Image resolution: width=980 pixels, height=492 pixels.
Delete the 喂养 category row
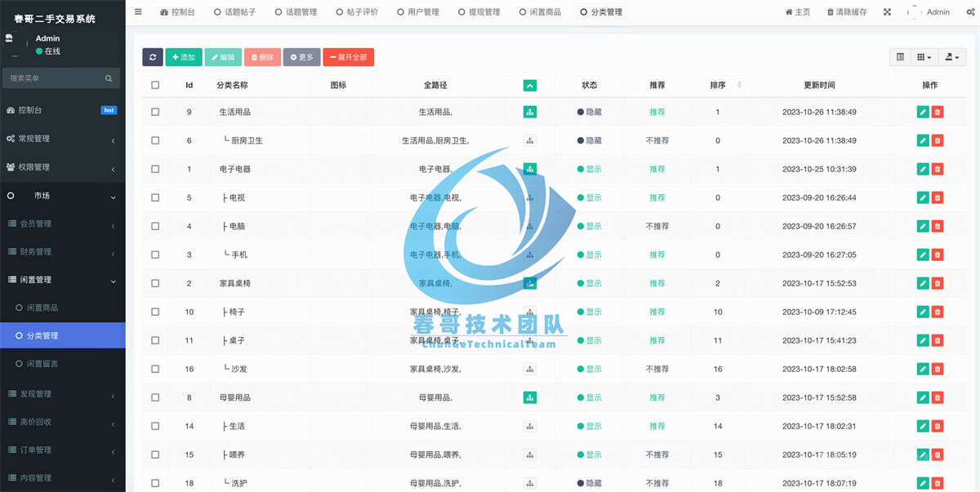938,454
